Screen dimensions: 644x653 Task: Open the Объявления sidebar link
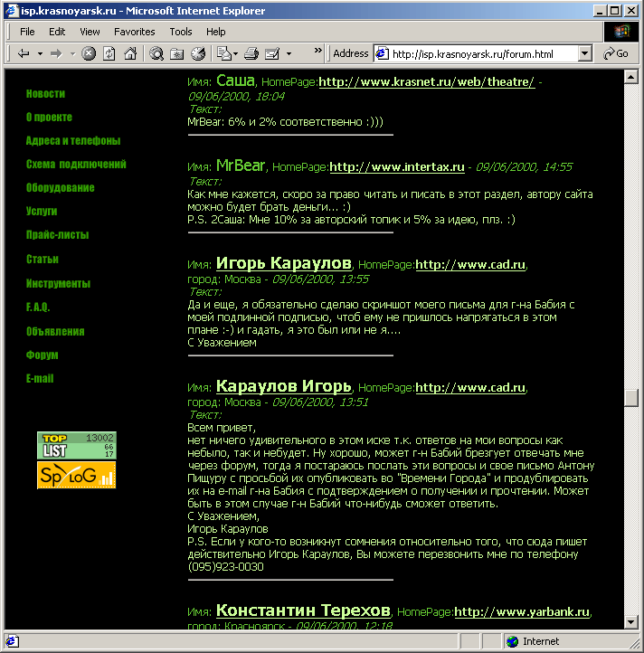pyautogui.click(x=55, y=332)
